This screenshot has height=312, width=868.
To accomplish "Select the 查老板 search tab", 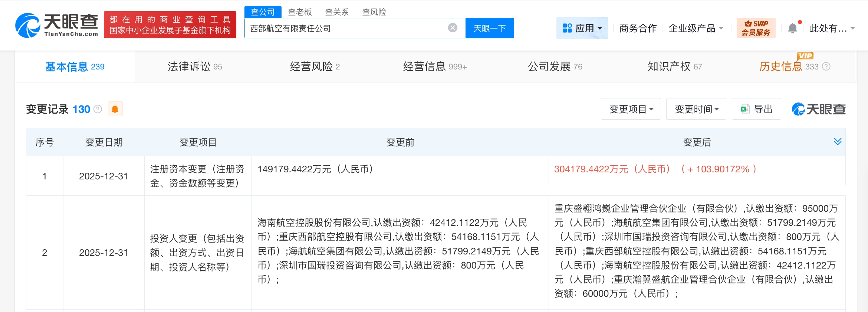I will [x=300, y=12].
